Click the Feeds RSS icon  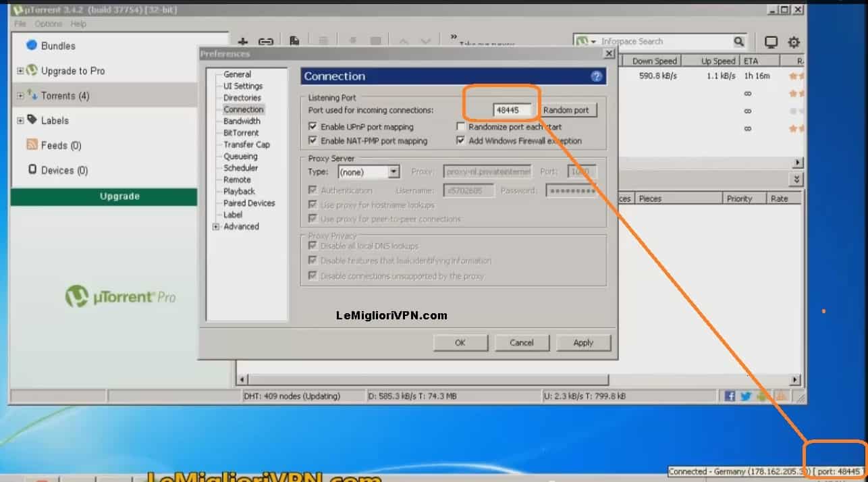coord(32,144)
